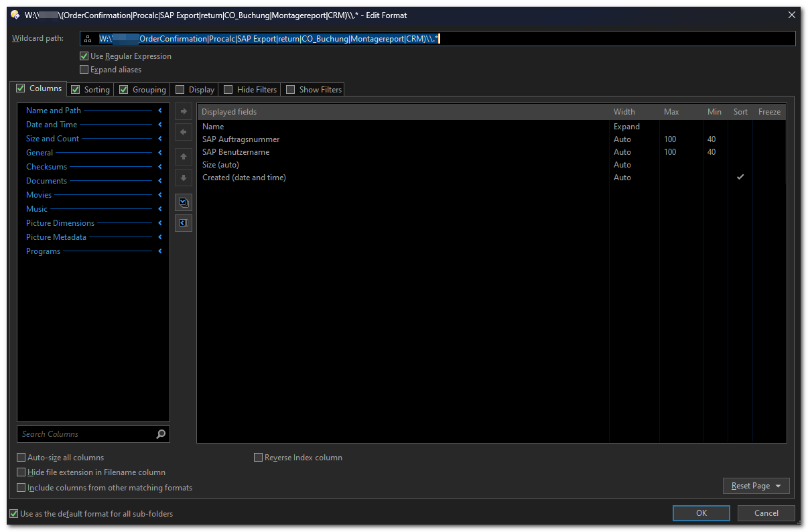Open the Reset Page dropdown
This screenshot has height=532, width=808.
point(756,486)
